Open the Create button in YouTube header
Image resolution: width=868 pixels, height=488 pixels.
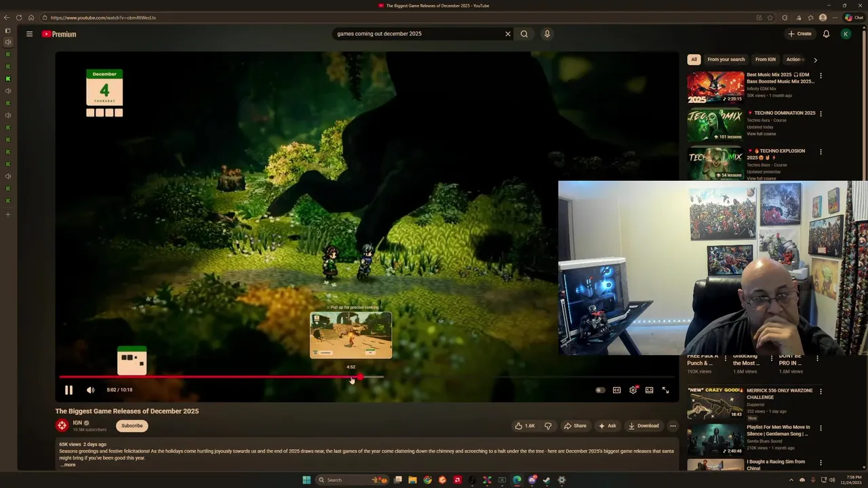[x=800, y=34]
